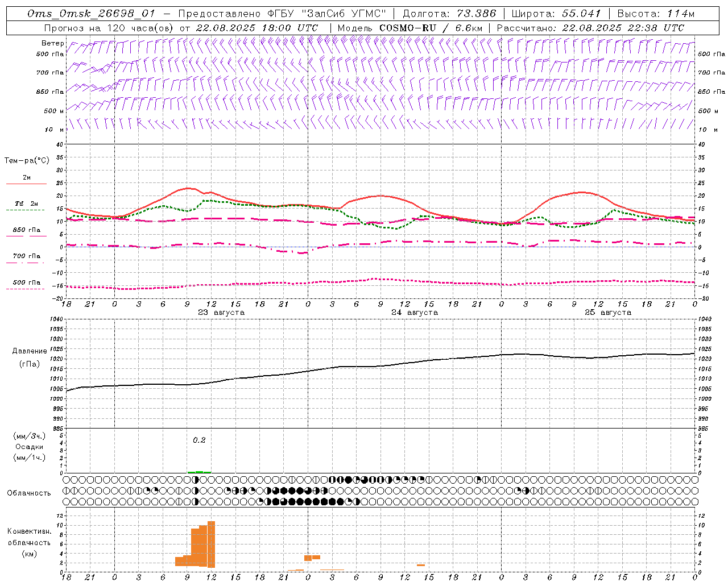Click the Осадки label
The image size is (728, 582).
tap(30, 447)
